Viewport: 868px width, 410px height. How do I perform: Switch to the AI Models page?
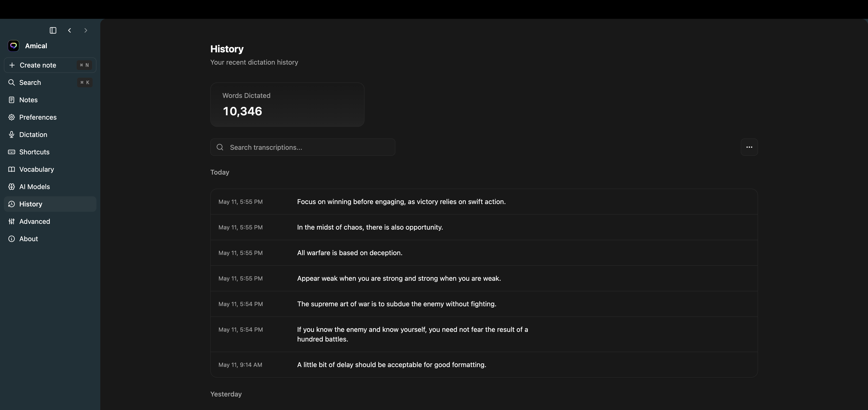[x=50, y=187]
